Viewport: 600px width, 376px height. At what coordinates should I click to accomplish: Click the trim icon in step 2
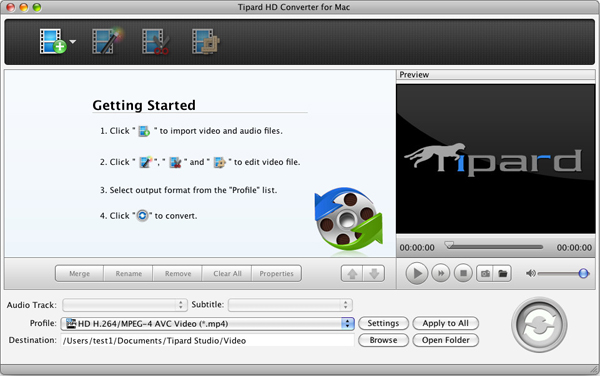175,162
